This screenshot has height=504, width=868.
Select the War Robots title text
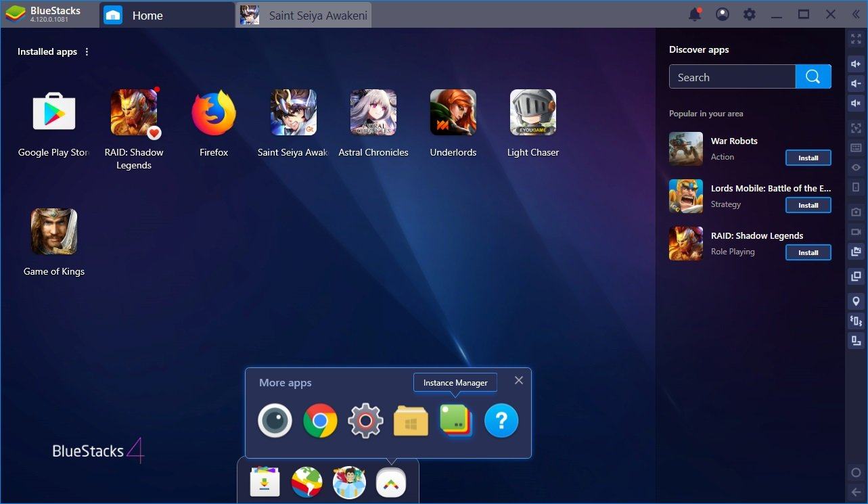coord(734,141)
